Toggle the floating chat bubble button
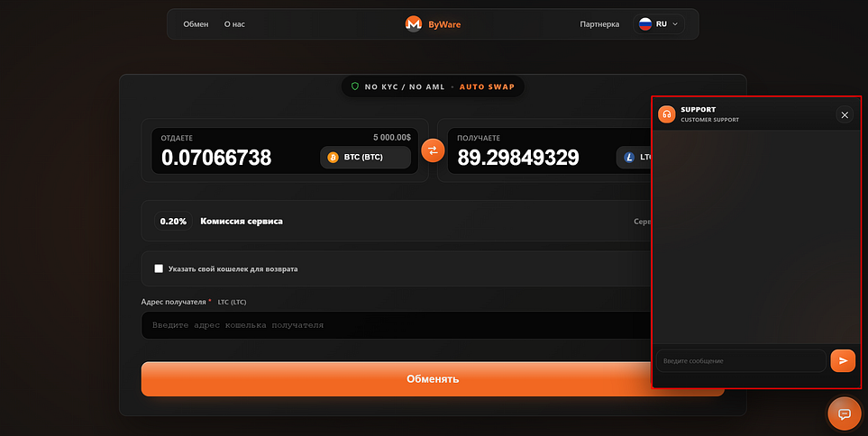Viewport: 868px width, 436px height. pyautogui.click(x=845, y=413)
